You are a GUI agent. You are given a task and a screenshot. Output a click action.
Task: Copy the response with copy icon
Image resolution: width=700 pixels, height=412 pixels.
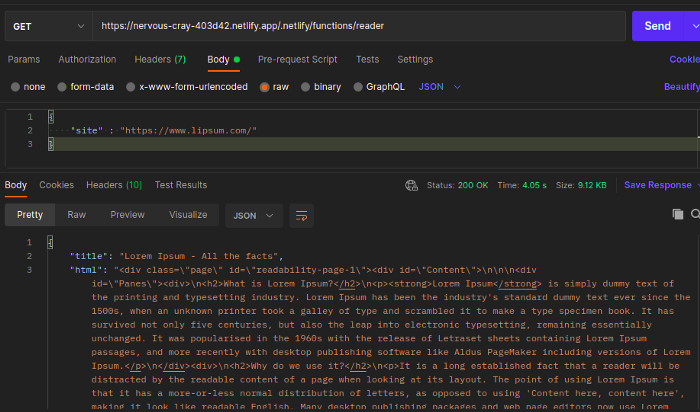tap(678, 214)
